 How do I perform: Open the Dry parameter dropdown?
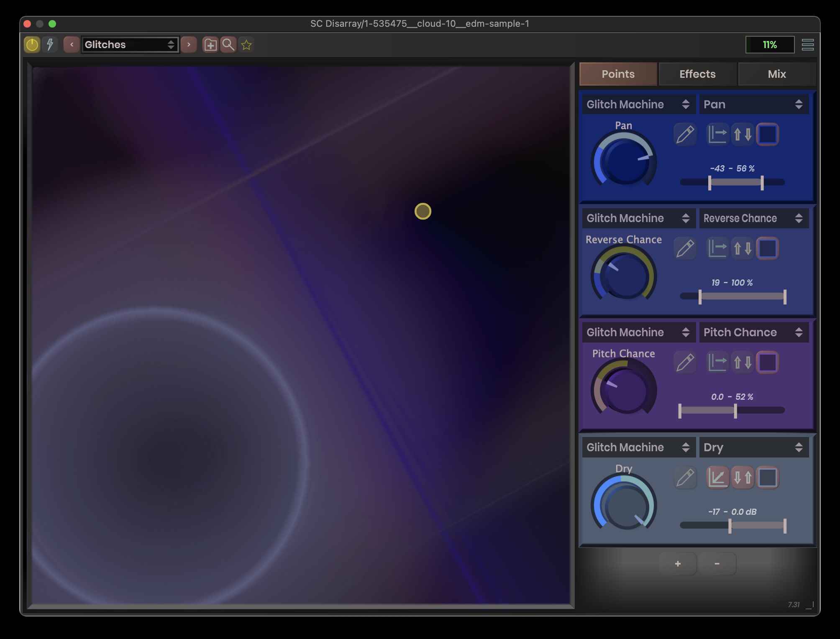coord(753,447)
